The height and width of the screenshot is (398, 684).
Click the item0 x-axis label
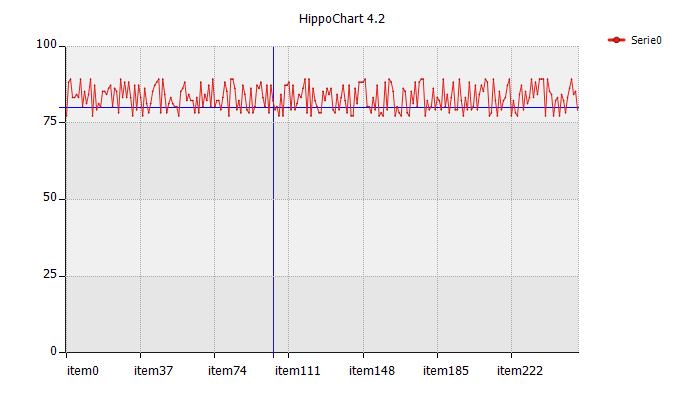[82, 371]
